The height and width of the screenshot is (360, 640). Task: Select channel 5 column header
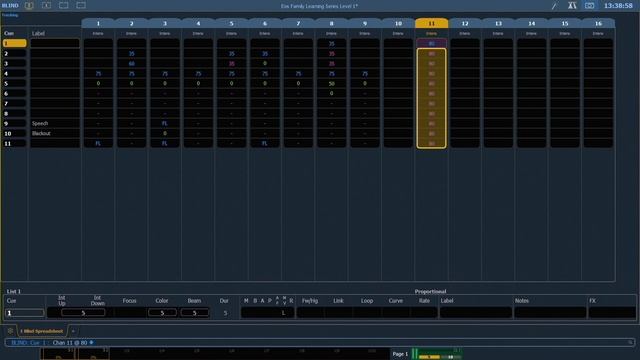tap(231, 24)
